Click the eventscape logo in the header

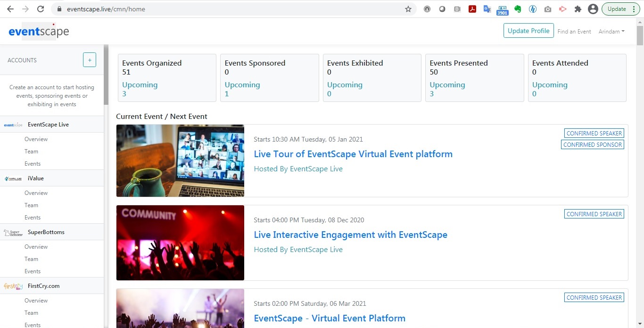[x=39, y=30]
